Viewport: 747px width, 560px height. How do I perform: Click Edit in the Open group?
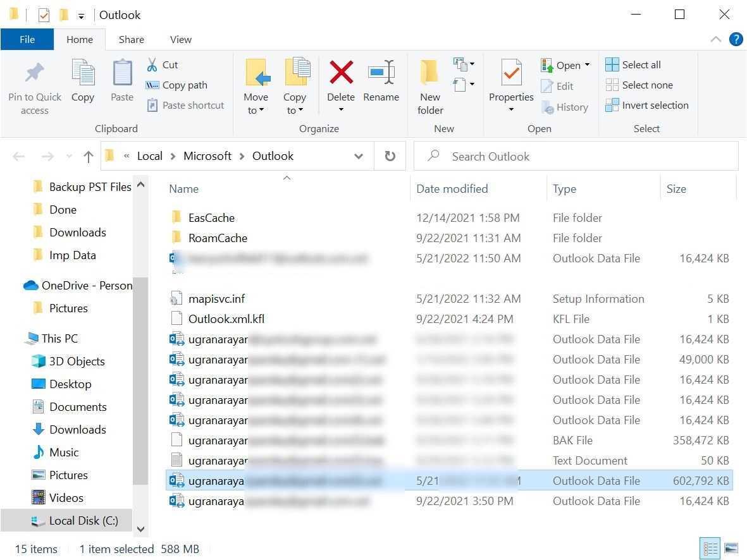pyautogui.click(x=557, y=86)
